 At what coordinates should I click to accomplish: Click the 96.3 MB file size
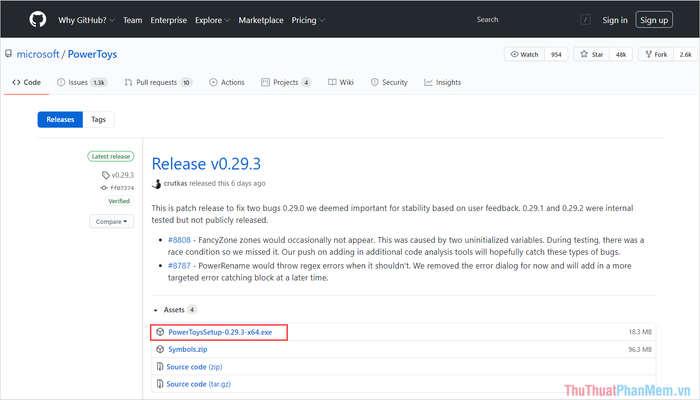640,349
